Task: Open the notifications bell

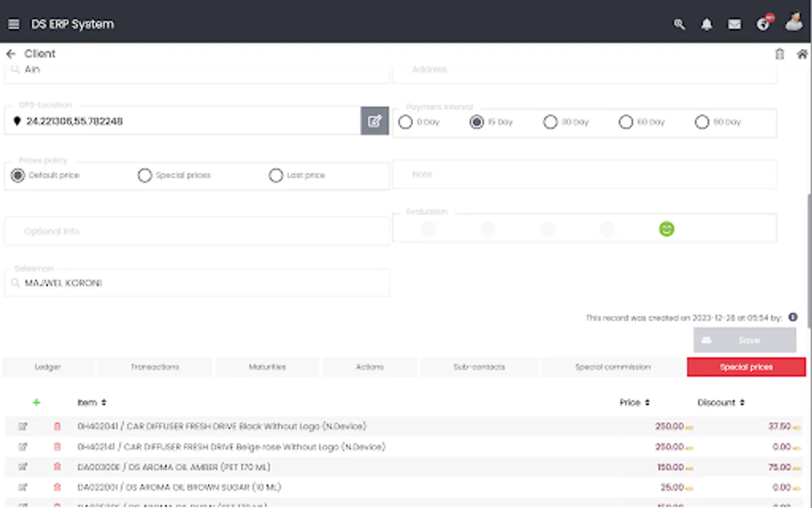Action: [707, 24]
